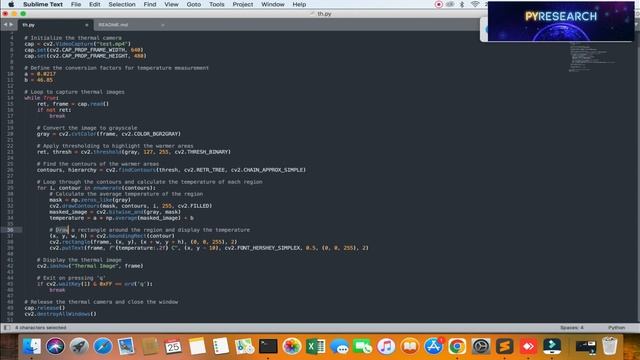The width and height of the screenshot is (640, 360).
Task: Open the Sublime Text app menu
Action: click(x=43, y=4)
